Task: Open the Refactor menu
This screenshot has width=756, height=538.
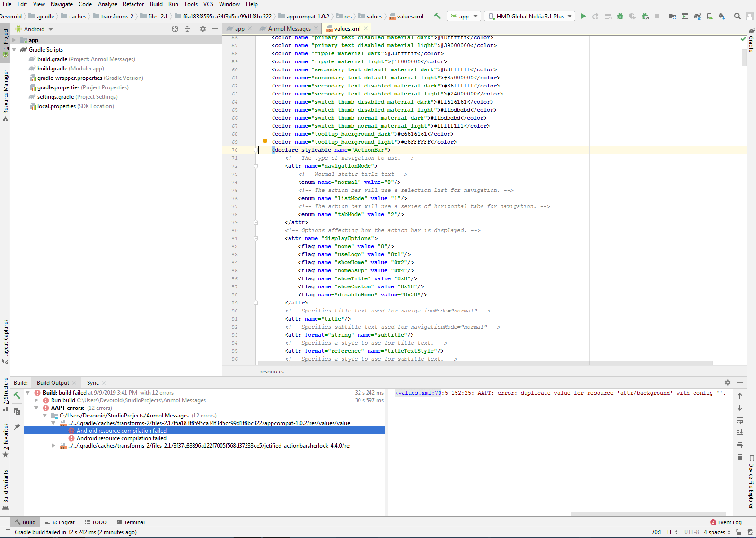Action: [x=133, y=4]
